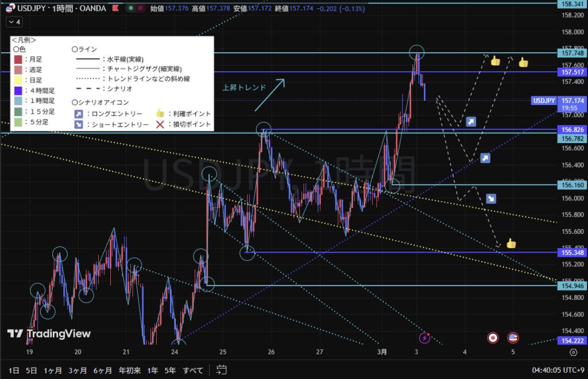Click the 154.222 price level label
The width and height of the screenshot is (588, 379).
[572, 341]
